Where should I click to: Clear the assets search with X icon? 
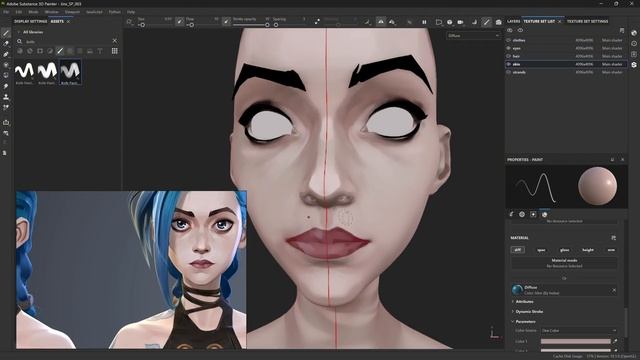(115, 41)
